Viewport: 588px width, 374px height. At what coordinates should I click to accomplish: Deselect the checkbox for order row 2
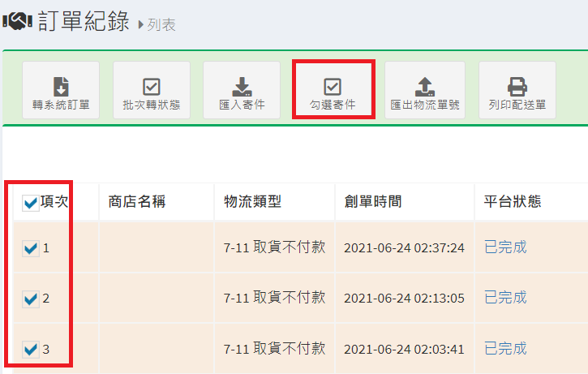tap(30, 299)
